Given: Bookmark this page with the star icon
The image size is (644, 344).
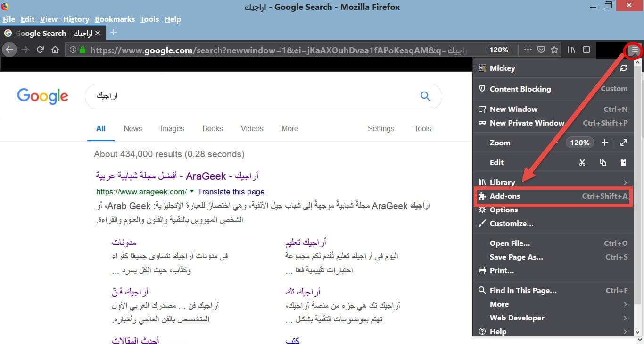Looking at the screenshot, I should (x=554, y=50).
